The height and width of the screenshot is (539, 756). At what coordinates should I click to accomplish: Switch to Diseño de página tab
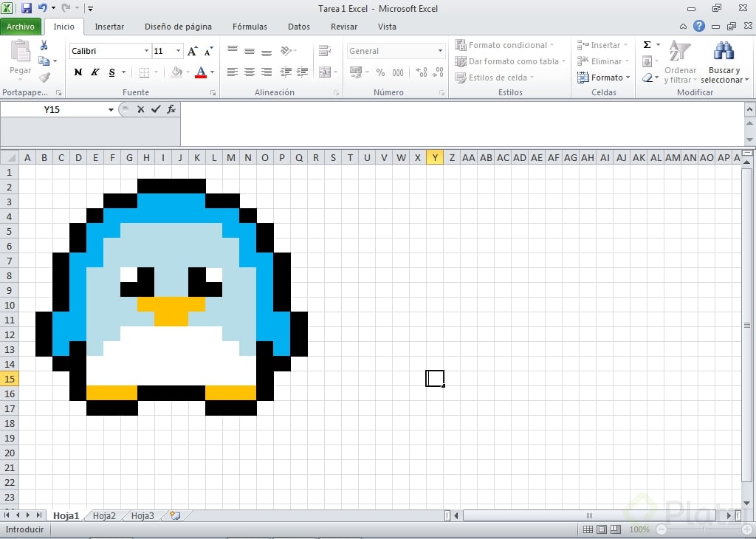pyautogui.click(x=178, y=27)
